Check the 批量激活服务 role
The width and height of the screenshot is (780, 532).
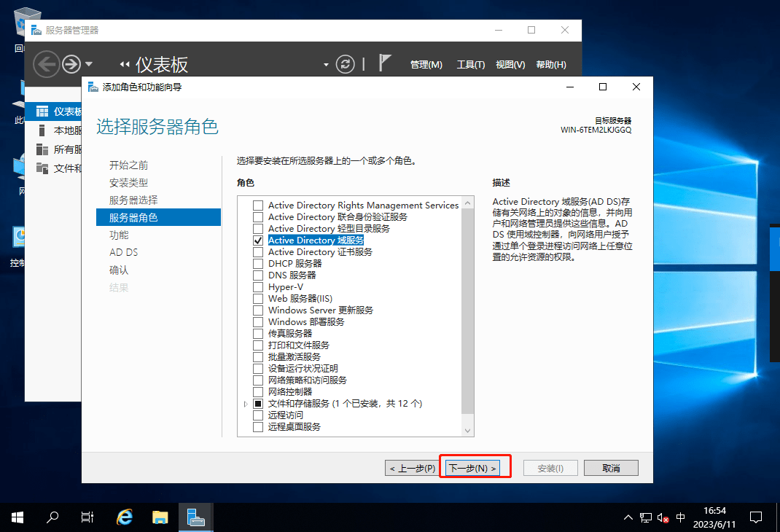pos(257,357)
